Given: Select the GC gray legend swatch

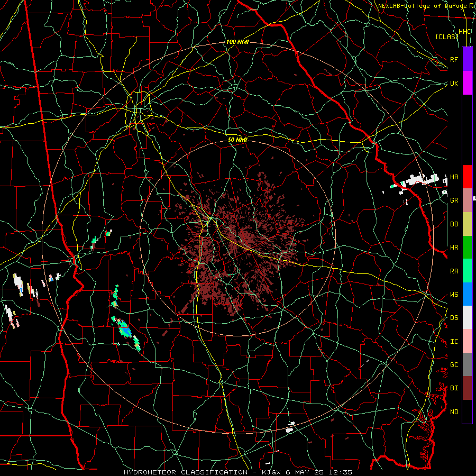Looking at the screenshot, I should coord(467,364).
